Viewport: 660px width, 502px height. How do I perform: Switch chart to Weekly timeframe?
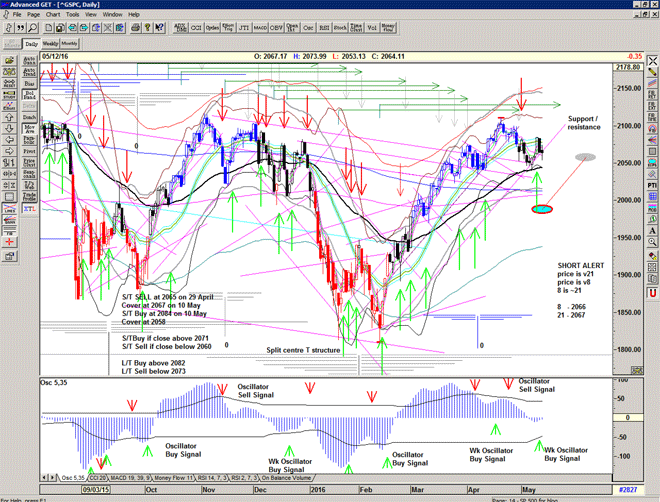pyautogui.click(x=49, y=44)
